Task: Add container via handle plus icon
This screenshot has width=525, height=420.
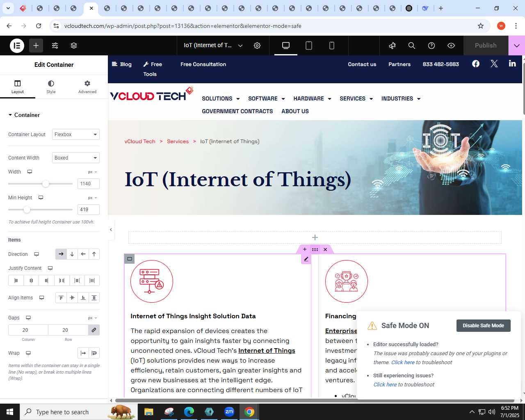Action: 305,249
